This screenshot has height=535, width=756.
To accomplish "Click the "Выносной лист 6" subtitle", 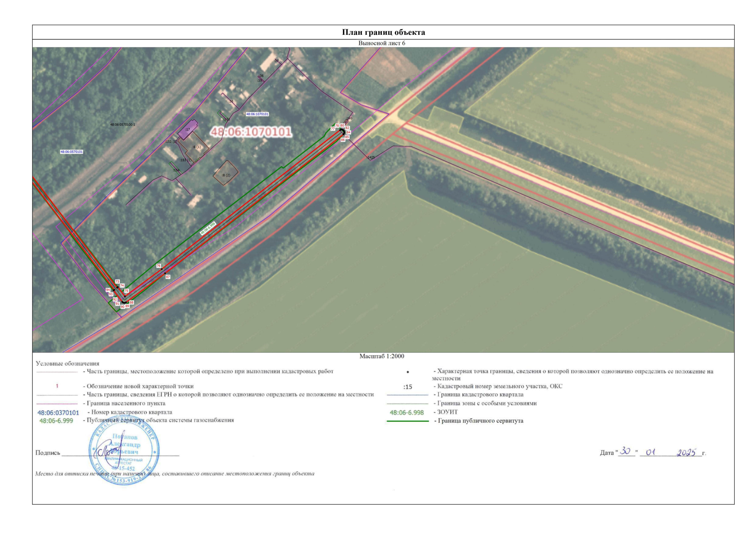I will pyautogui.click(x=382, y=43).
